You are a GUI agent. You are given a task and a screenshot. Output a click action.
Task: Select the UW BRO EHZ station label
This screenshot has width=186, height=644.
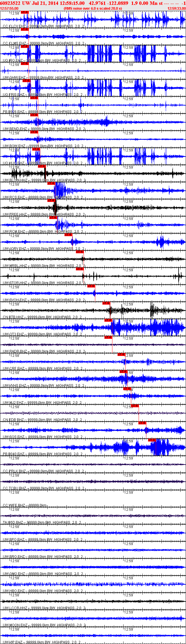14,557
